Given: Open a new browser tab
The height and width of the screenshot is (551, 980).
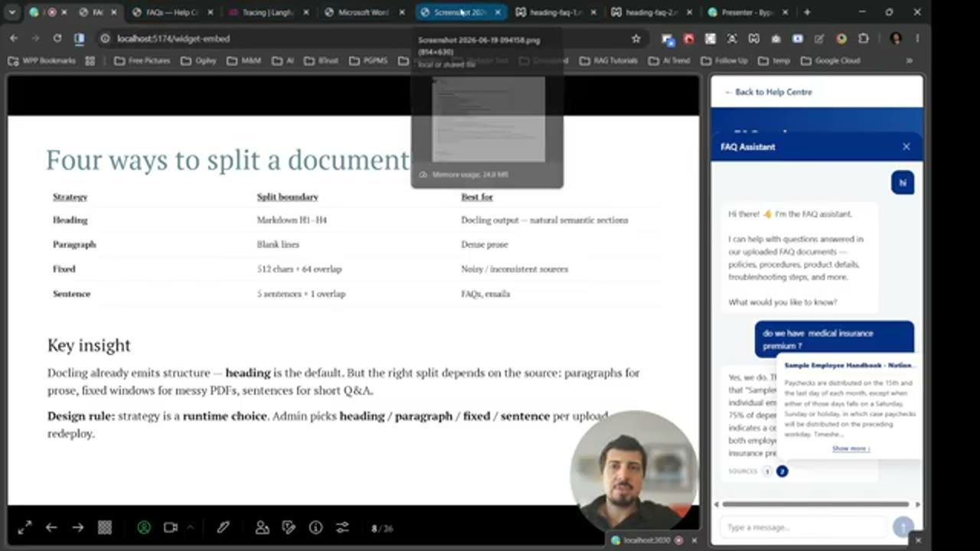Looking at the screenshot, I should 806,12.
